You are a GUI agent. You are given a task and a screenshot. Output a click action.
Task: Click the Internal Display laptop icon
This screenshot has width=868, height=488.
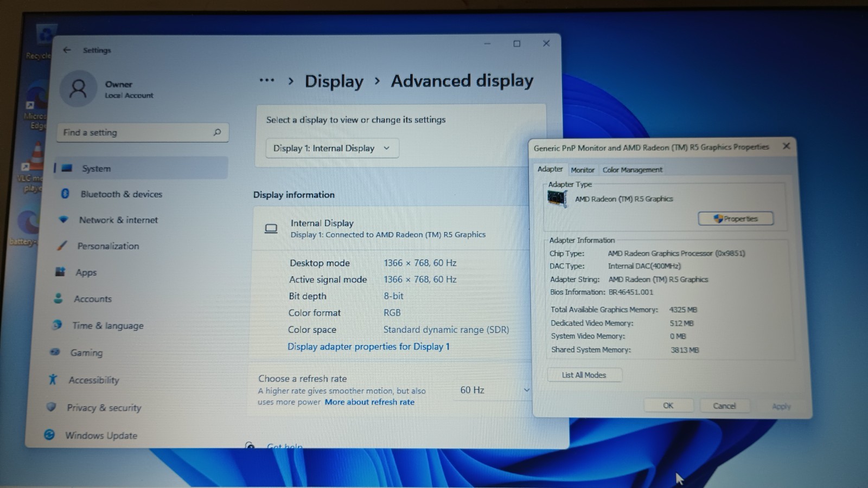click(271, 229)
